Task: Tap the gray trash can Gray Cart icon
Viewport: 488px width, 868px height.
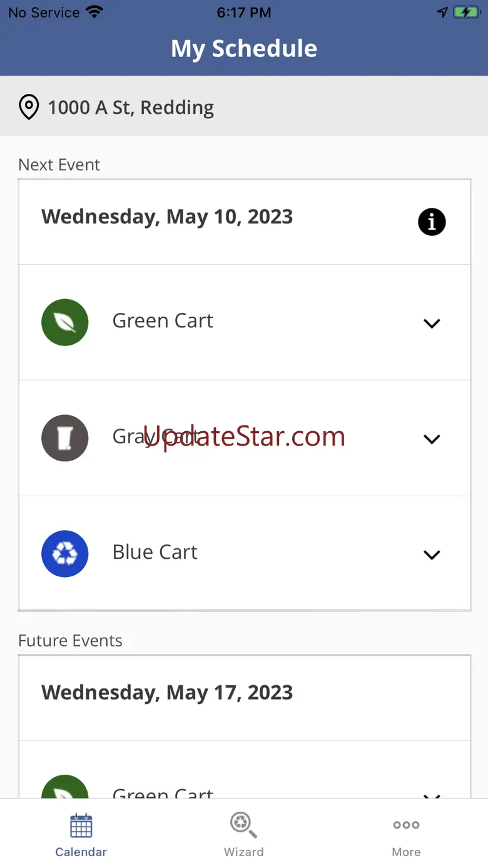Action: (x=65, y=438)
